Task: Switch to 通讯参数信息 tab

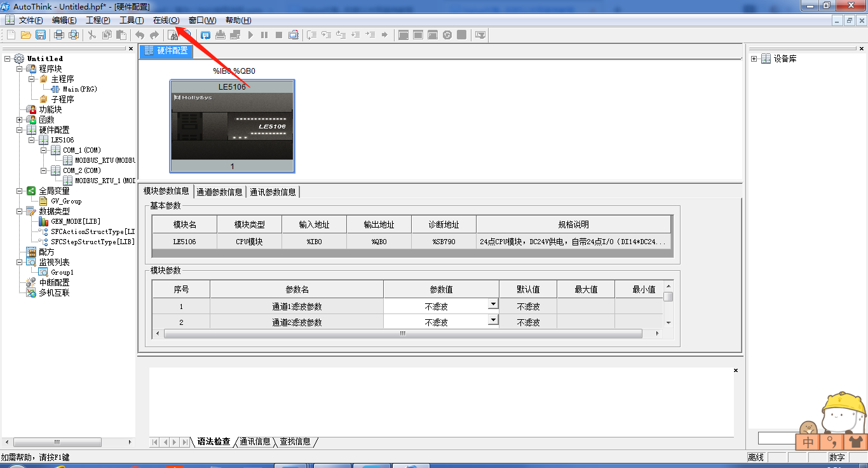Action: [272, 191]
